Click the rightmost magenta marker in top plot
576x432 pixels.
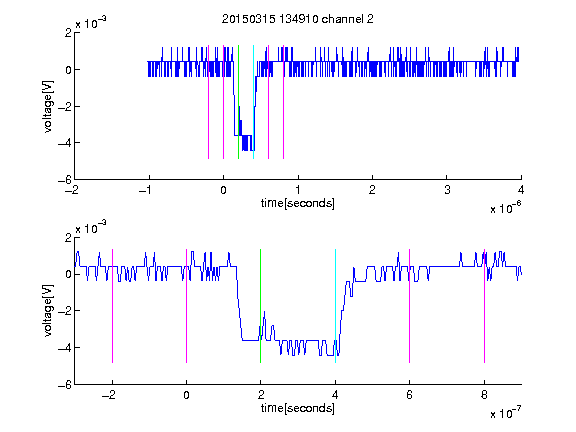(x=283, y=102)
